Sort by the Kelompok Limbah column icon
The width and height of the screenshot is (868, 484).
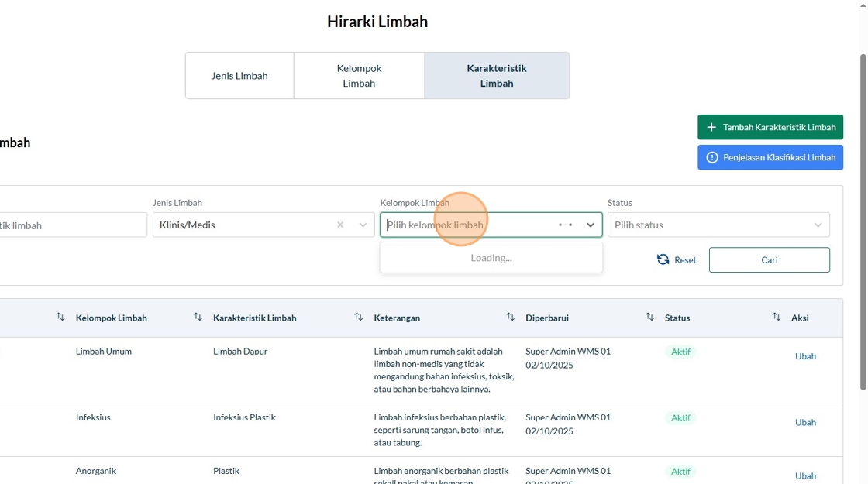click(x=198, y=317)
